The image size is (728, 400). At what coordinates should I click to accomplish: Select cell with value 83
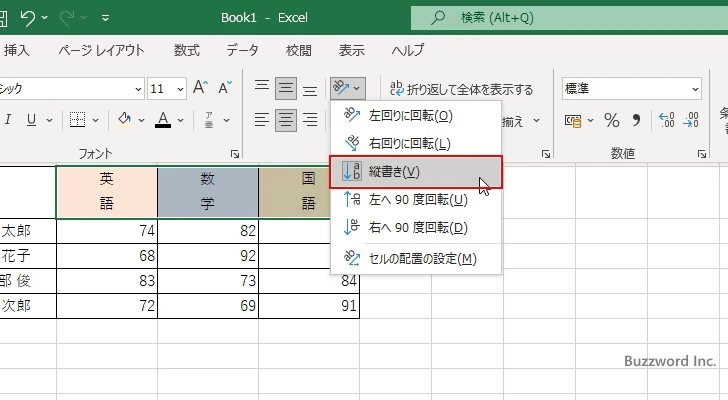coord(107,281)
